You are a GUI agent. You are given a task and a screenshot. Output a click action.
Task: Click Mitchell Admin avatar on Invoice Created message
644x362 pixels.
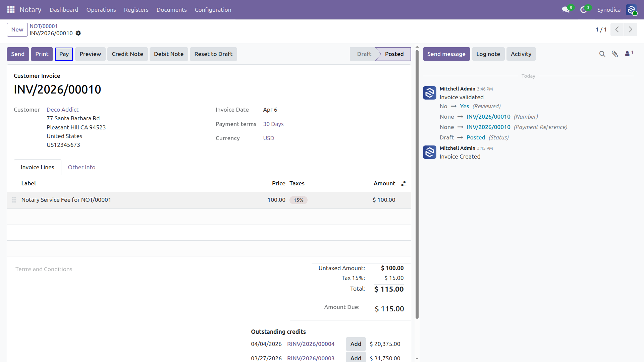point(429,152)
